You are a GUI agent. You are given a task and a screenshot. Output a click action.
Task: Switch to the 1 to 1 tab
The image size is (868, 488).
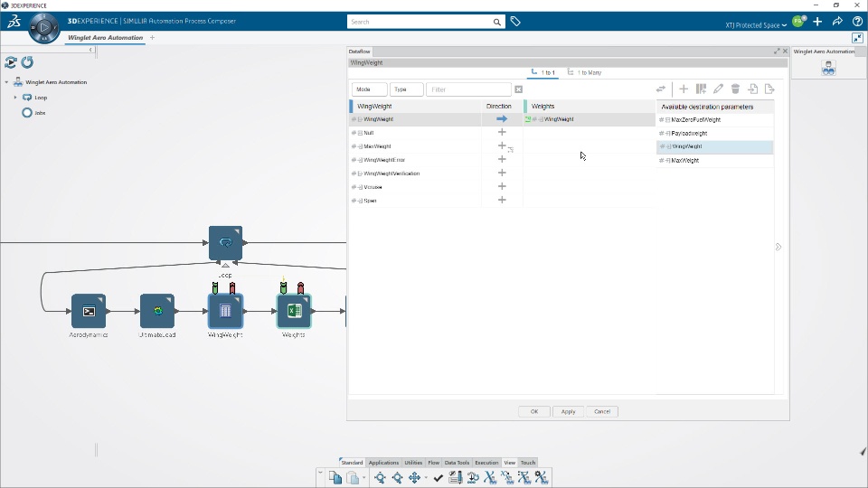tap(543, 72)
